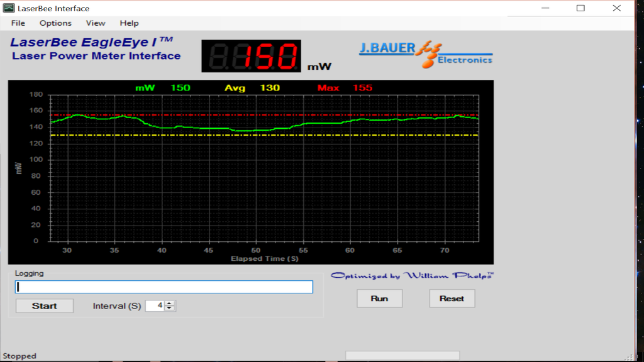Image resolution: width=644 pixels, height=362 pixels.
Task: Select the Interval (S) value field
Action: tap(155, 306)
